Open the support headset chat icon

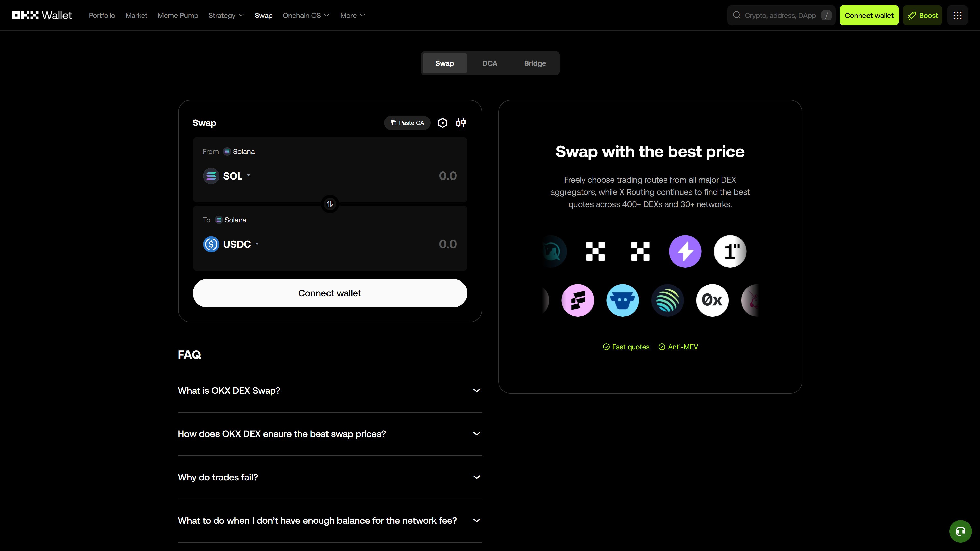[x=960, y=531]
